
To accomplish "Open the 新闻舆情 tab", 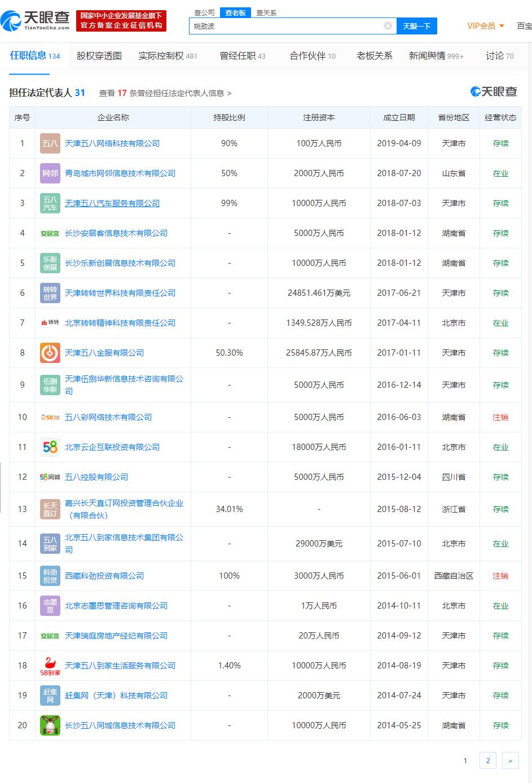I will [436, 56].
